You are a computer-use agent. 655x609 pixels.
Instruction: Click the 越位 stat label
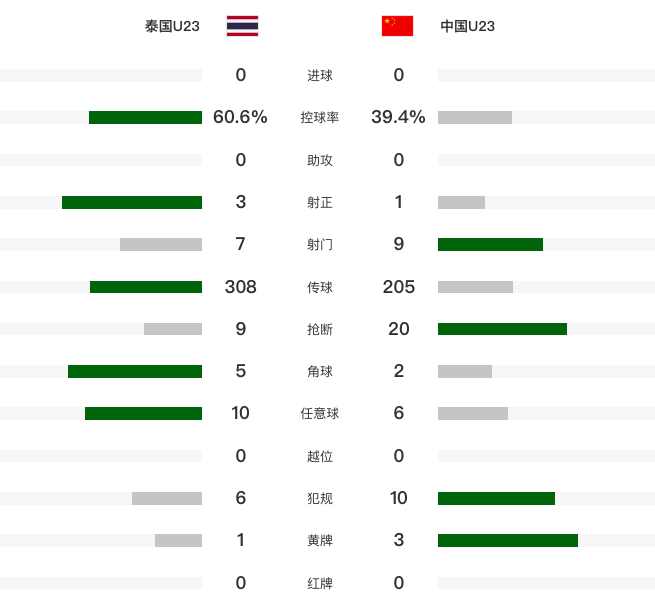[x=320, y=457]
